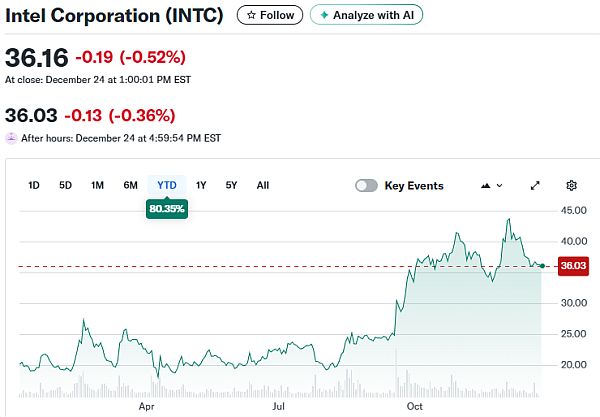The image size is (600, 417).
Task: Select the YTD range tab
Action: pyautogui.click(x=166, y=185)
